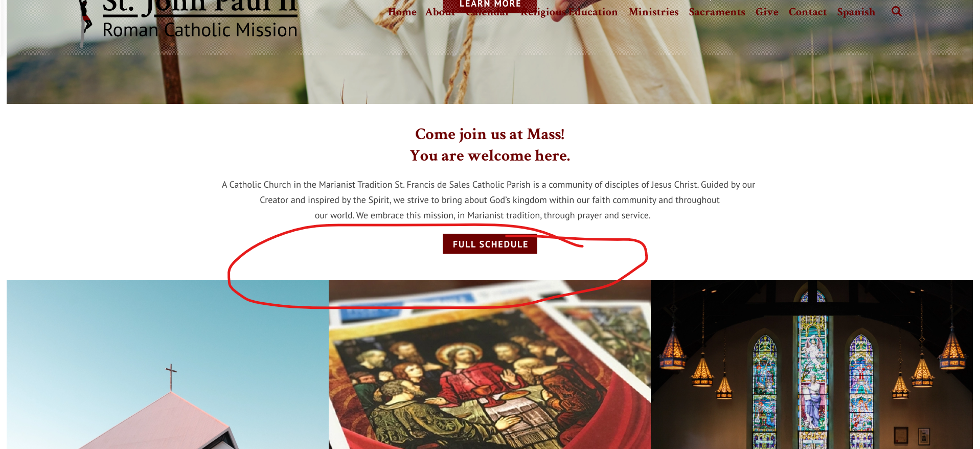The width and height of the screenshot is (980, 449).
Task: Open the FULL SCHEDULE button
Action: tap(490, 244)
